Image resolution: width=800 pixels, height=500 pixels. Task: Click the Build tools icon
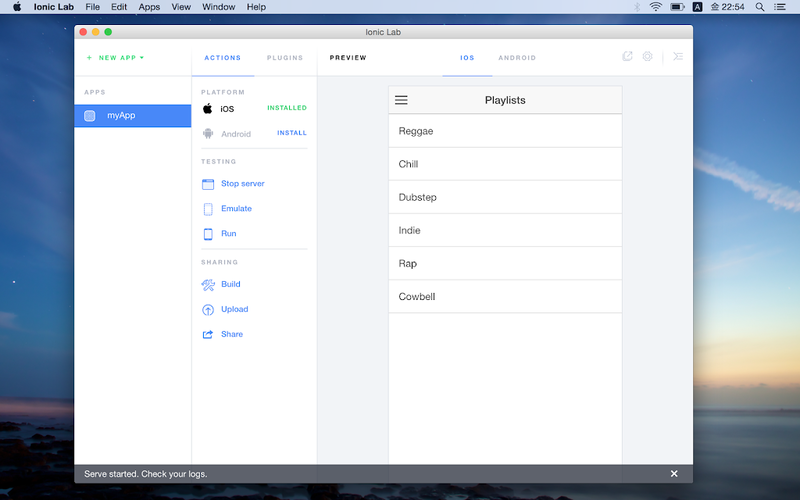208,284
